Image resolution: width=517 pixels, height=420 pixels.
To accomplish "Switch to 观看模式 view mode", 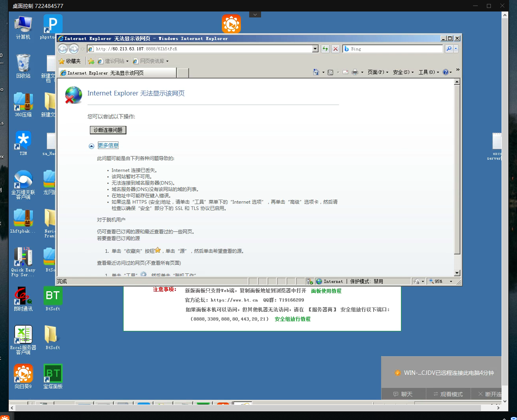I will [448, 394].
